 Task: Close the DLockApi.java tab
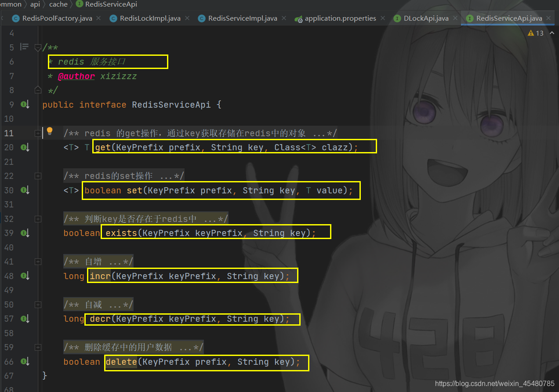455,18
